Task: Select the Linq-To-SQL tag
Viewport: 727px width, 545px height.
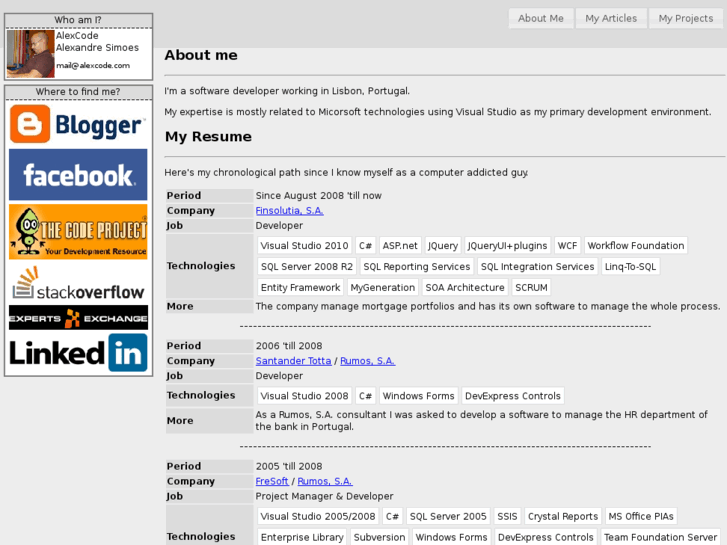Action: [630, 267]
